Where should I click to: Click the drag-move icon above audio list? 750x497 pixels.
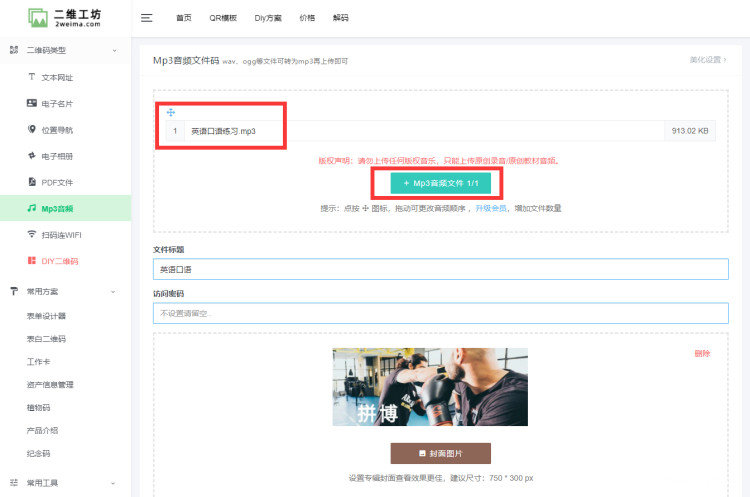(170, 112)
